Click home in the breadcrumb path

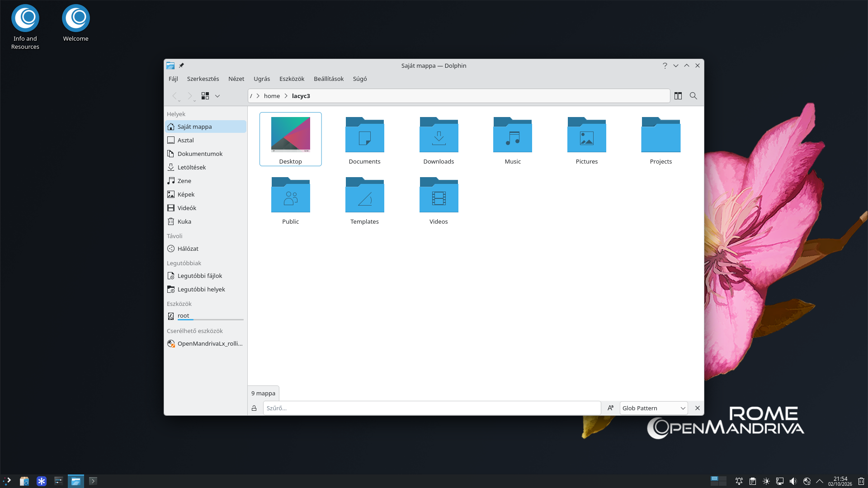pyautogui.click(x=272, y=96)
